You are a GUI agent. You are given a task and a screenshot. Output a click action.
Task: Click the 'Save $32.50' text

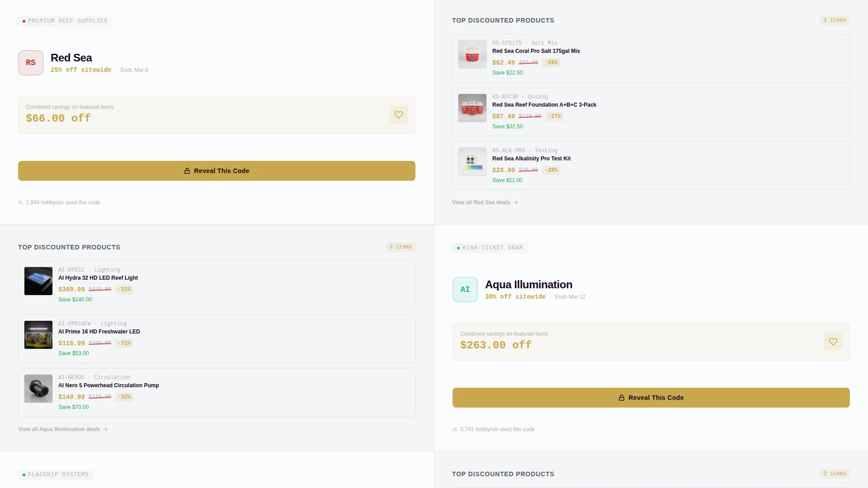pyautogui.click(x=507, y=127)
